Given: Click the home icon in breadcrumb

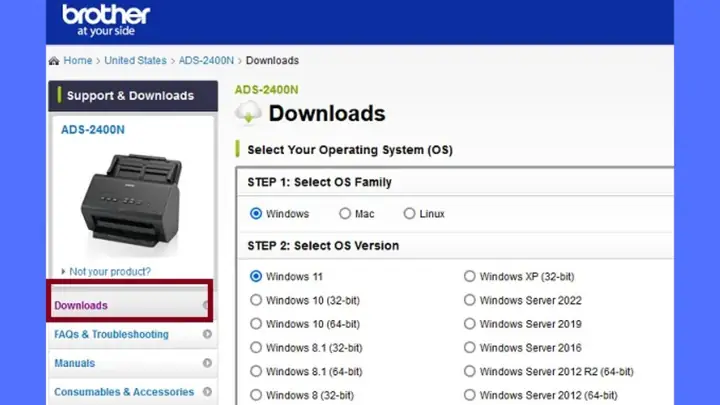Looking at the screenshot, I should click(54, 61).
